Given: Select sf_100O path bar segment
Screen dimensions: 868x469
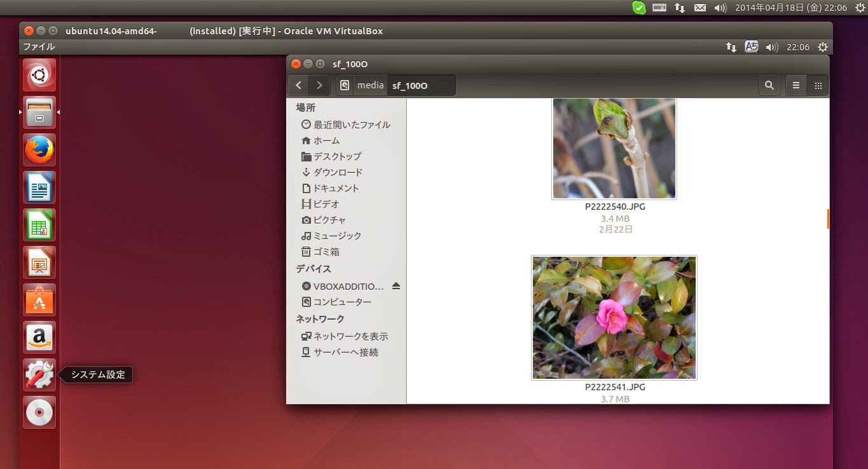Looking at the screenshot, I should click(421, 85).
